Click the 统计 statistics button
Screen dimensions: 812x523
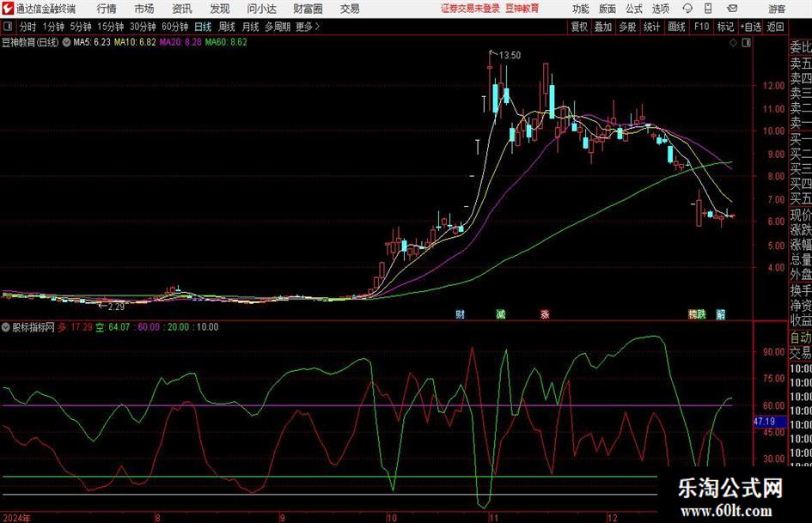[x=651, y=27]
